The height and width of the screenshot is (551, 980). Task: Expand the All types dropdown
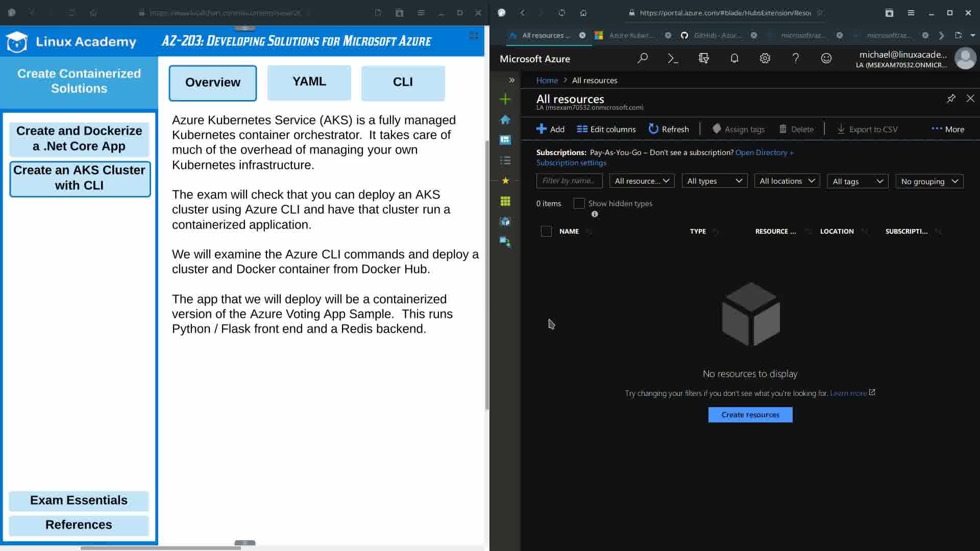click(714, 181)
